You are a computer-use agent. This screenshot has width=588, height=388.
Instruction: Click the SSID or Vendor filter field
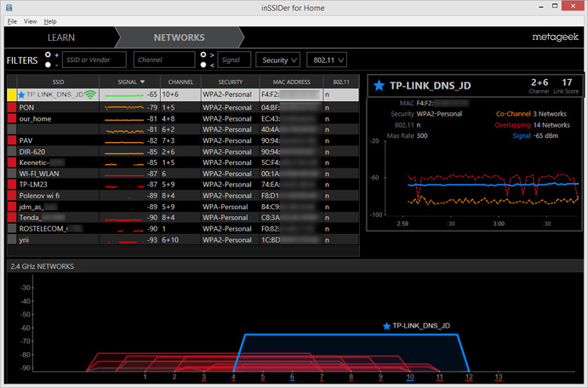point(94,60)
